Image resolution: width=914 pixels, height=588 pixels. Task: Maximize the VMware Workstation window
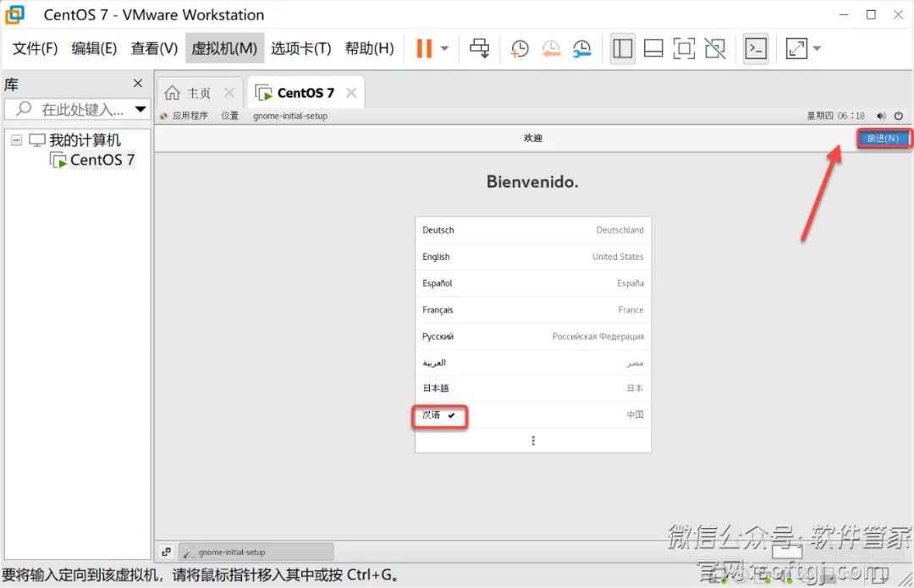(871, 14)
